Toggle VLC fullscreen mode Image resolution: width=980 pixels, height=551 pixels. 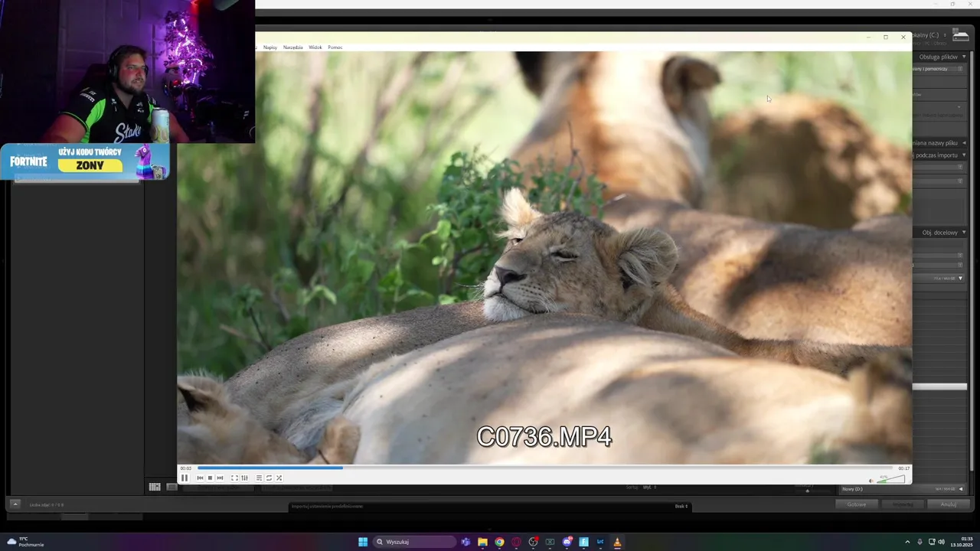pos(234,478)
